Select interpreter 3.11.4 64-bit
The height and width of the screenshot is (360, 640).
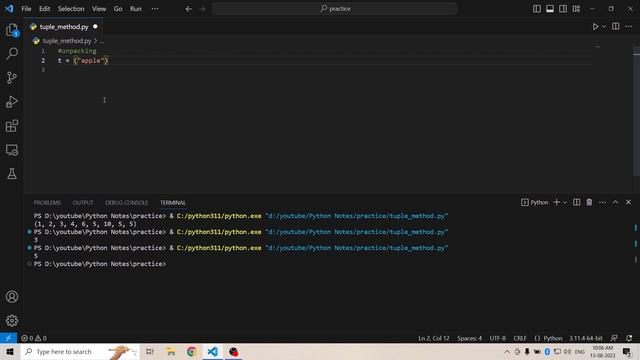point(586,338)
